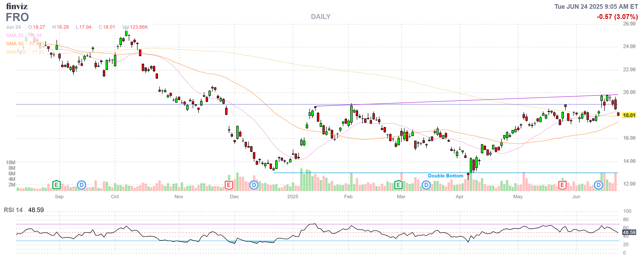Click the green earnings marker near Sep
Image resolution: width=644 pixels, height=260 pixels.
point(56,185)
